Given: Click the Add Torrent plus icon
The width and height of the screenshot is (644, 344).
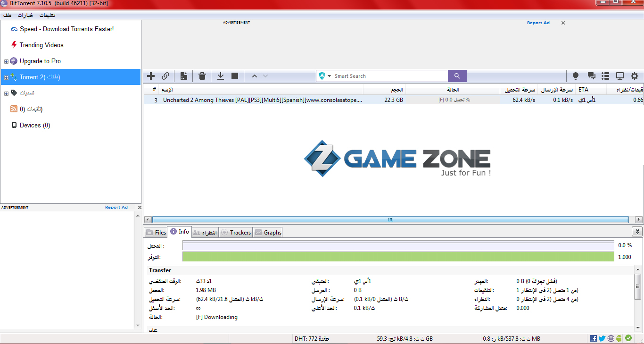Looking at the screenshot, I should (151, 76).
